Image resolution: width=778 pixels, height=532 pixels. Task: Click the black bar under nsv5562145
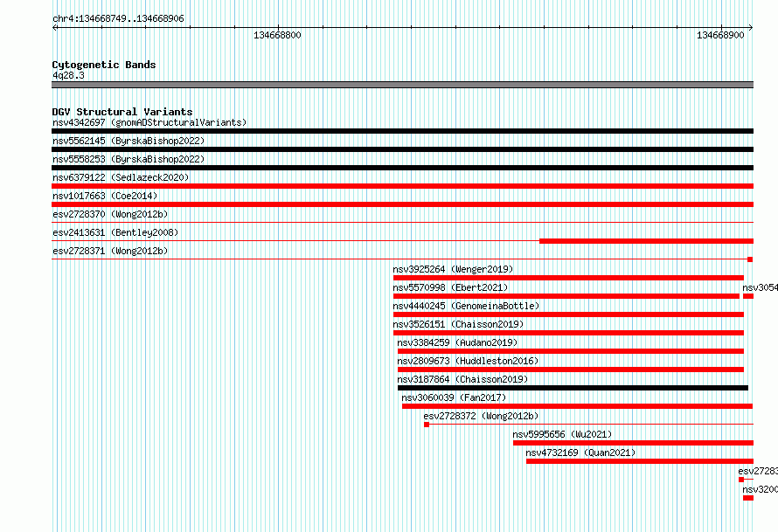(x=402, y=149)
